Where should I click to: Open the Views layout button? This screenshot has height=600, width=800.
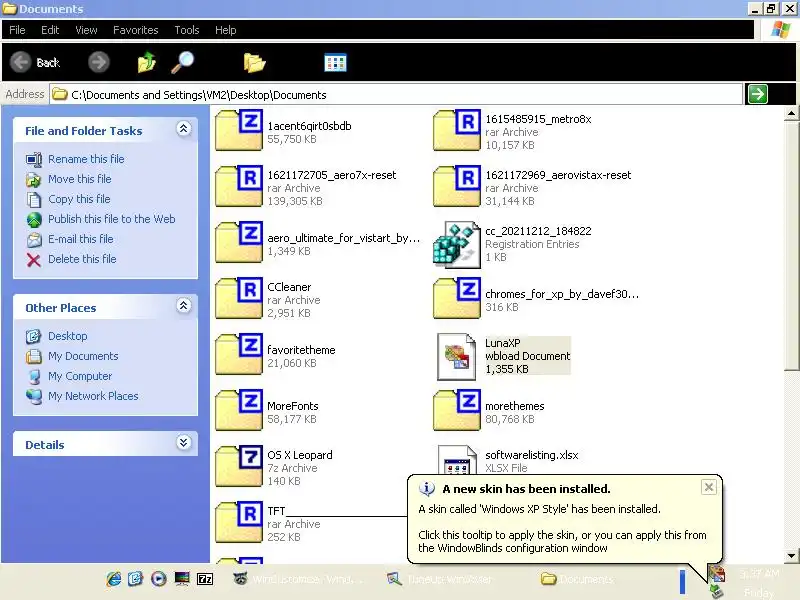335,63
